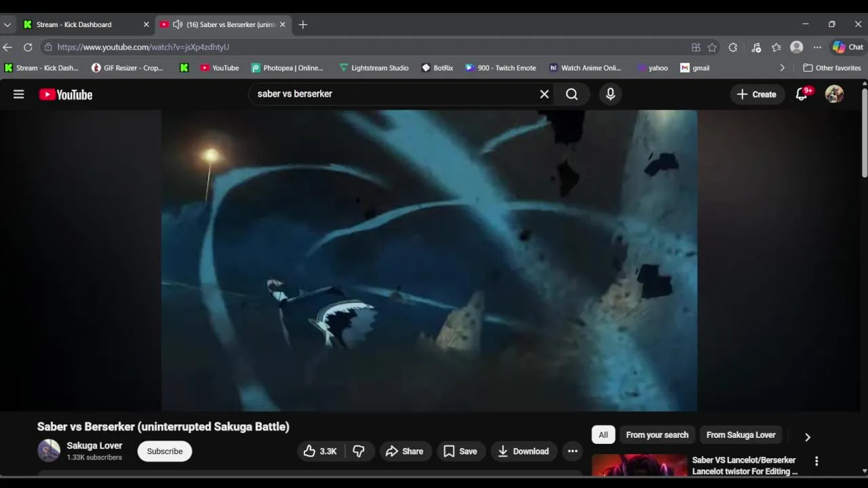Image resolution: width=868 pixels, height=488 pixels.
Task: Open the notifications bell
Action: [x=802, y=94]
